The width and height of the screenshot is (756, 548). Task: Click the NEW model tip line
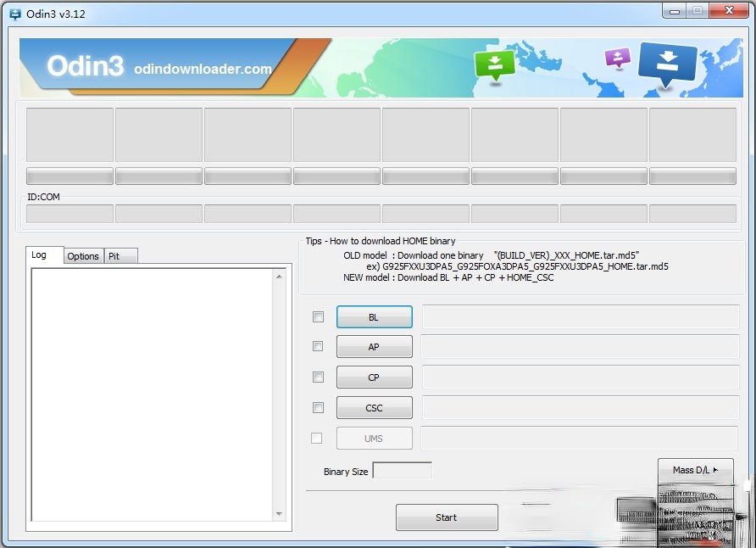[x=448, y=277]
